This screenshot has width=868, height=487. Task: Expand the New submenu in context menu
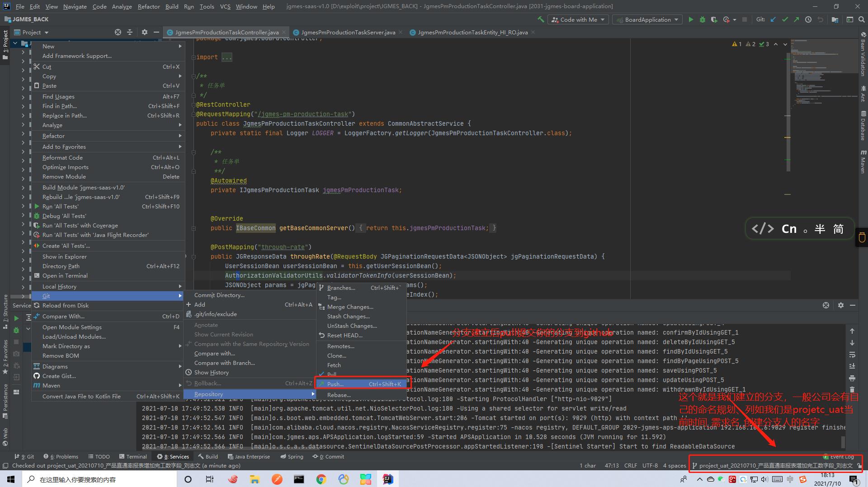[x=108, y=46]
